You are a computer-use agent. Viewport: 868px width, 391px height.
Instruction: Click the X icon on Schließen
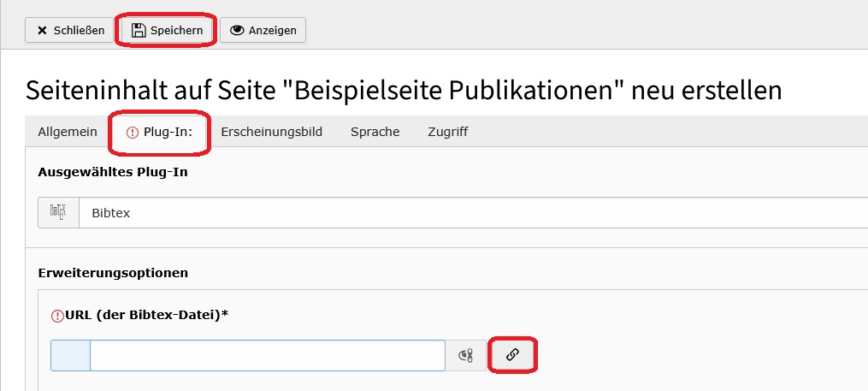pyautogui.click(x=42, y=31)
